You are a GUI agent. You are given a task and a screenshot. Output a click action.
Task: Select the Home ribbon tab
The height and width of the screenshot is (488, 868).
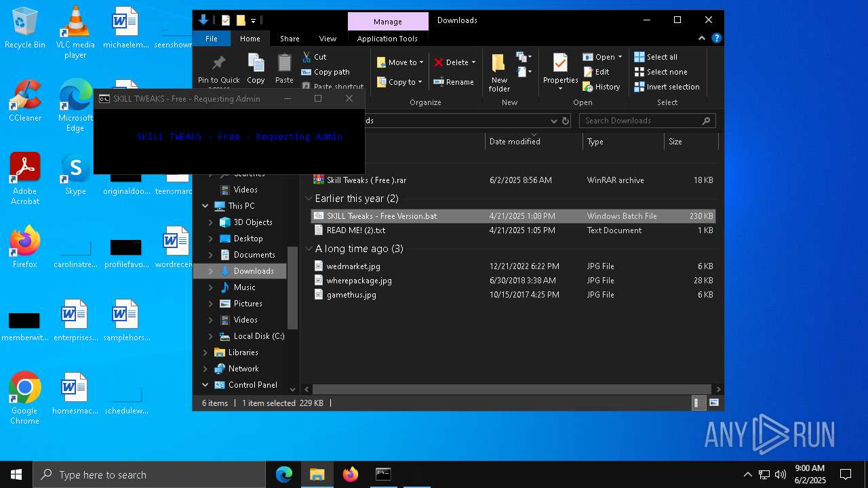click(x=250, y=39)
